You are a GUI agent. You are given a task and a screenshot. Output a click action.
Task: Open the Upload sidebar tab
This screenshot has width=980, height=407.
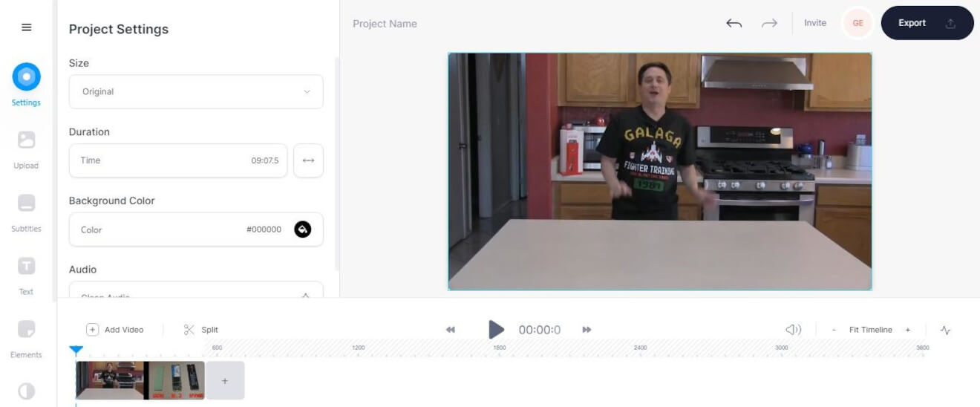(26, 149)
